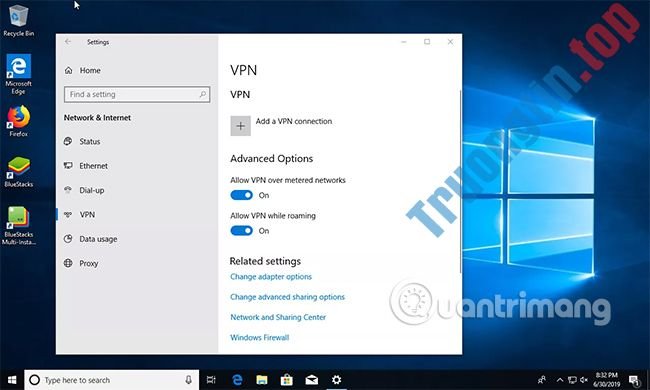Open Firefox desktop shortcut
Screen dimensions: 650x390
[x=18, y=121]
